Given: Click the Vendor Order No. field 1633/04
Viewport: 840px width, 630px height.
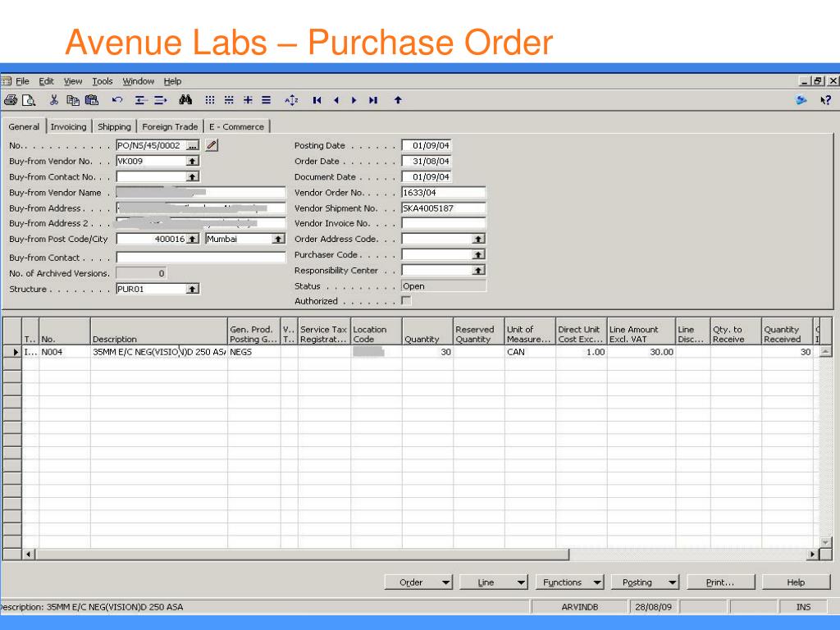Looking at the screenshot, I should pyautogui.click(x=444, y=192).
